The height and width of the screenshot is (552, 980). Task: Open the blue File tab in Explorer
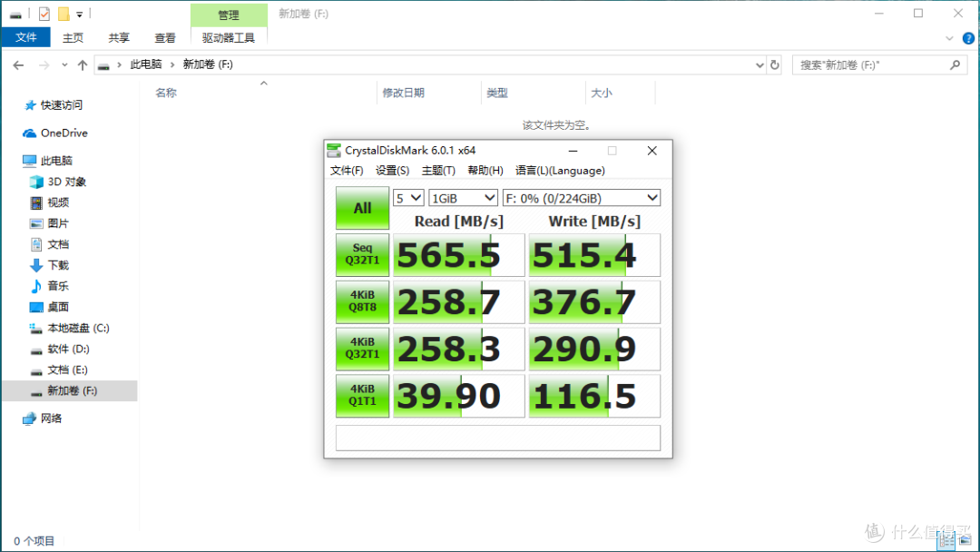[x=25, y=37]
